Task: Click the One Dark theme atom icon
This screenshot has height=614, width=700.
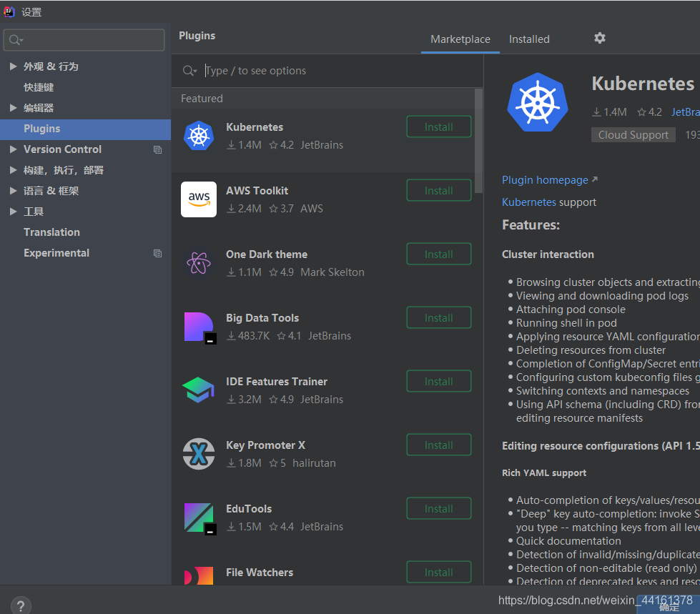Action: point(199,263)
